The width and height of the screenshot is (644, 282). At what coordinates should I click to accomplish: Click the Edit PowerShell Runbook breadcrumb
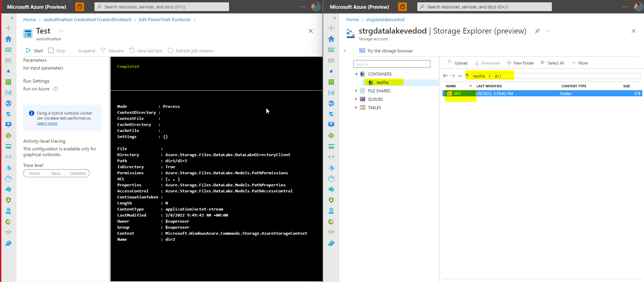tap(165, 19)
